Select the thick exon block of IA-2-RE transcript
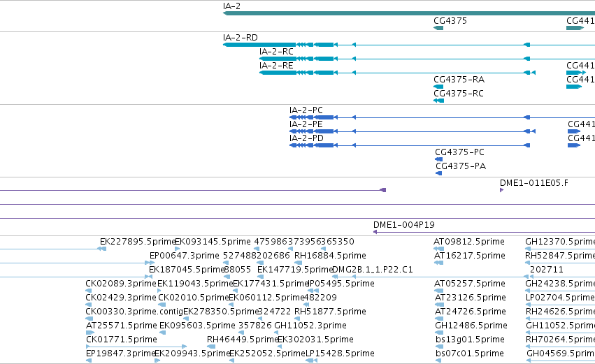 click(278, 73)
